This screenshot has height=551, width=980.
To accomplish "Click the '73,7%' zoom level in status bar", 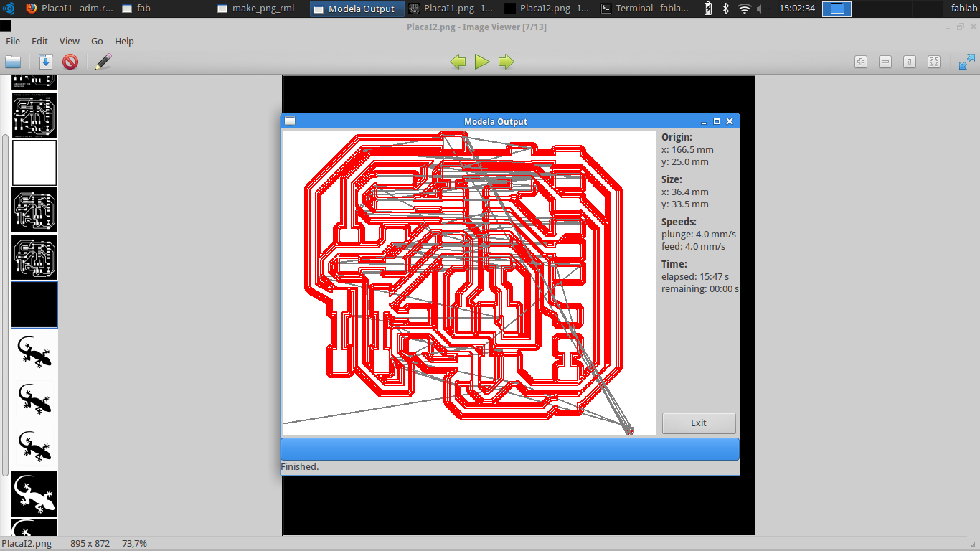I will pyautogui.click(x=135, y=544).
